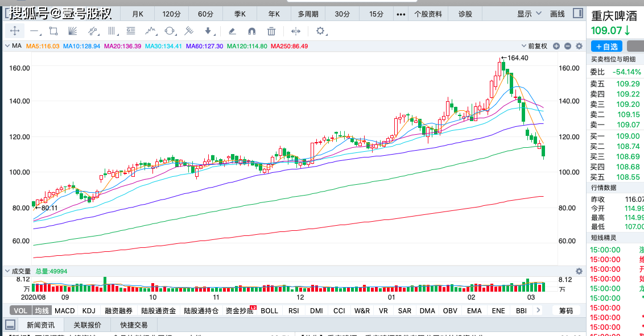Select 资金抄底 indicator
Image resolution: width=644 pixels, height=336 pixels.
point(240,310)
